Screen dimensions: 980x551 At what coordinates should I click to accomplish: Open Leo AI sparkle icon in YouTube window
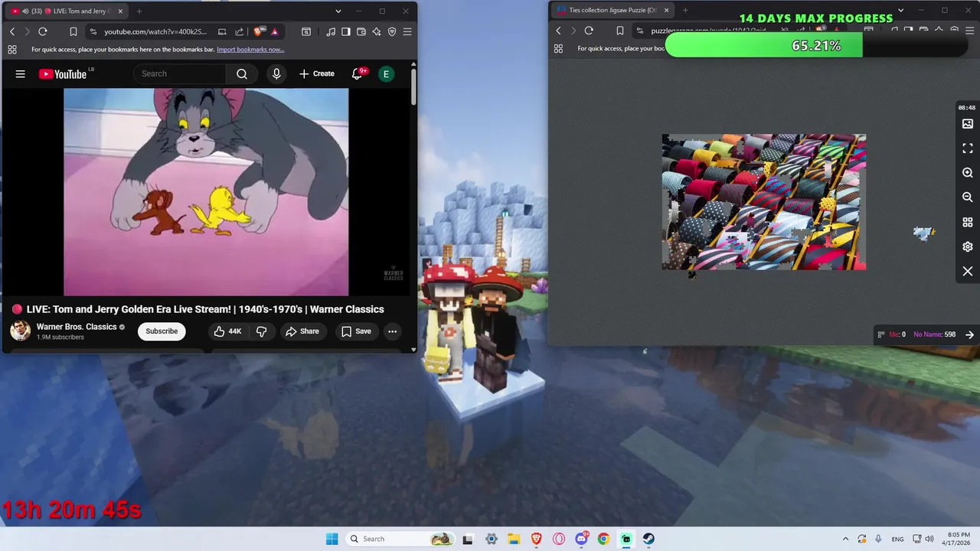pos(377,31)
